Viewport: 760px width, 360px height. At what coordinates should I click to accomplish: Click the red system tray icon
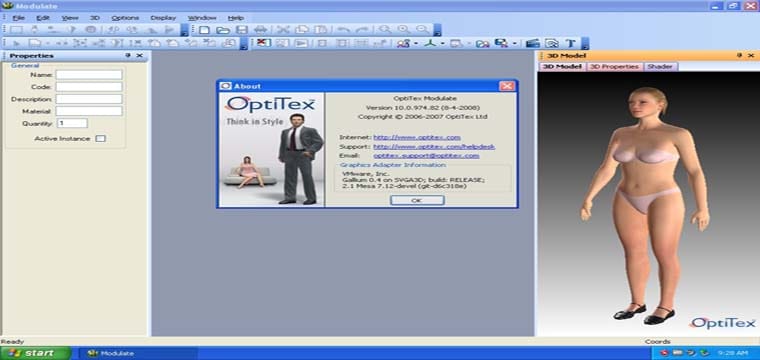click(664, 353)
